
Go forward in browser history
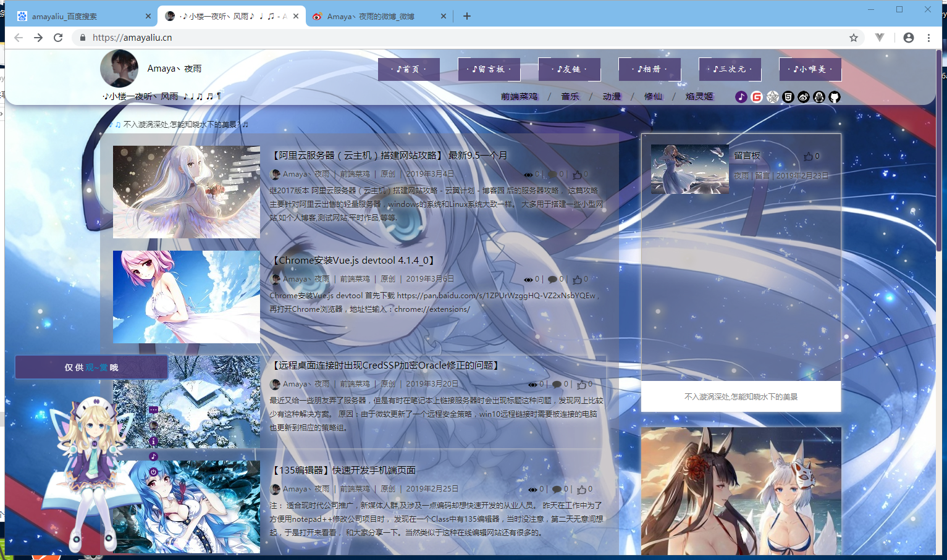38,38
